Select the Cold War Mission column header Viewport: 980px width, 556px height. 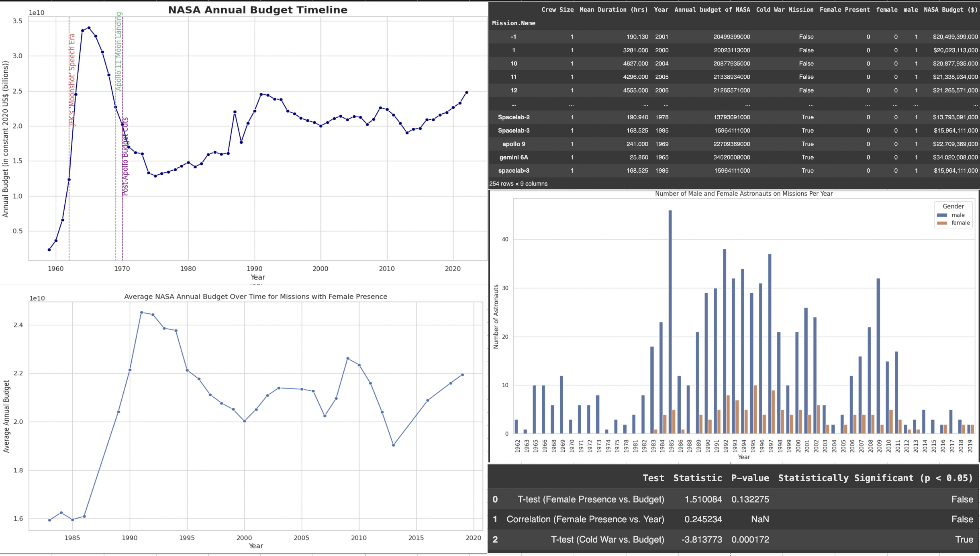pos(784,10)
